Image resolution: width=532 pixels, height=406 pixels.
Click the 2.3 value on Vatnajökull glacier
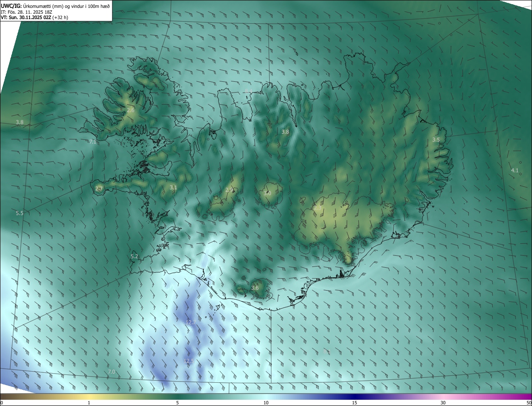[318, 207]
